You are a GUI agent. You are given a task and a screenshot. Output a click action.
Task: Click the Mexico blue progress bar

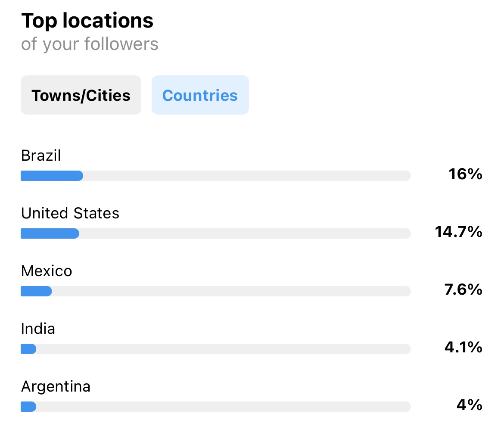[x=36, y=291]
